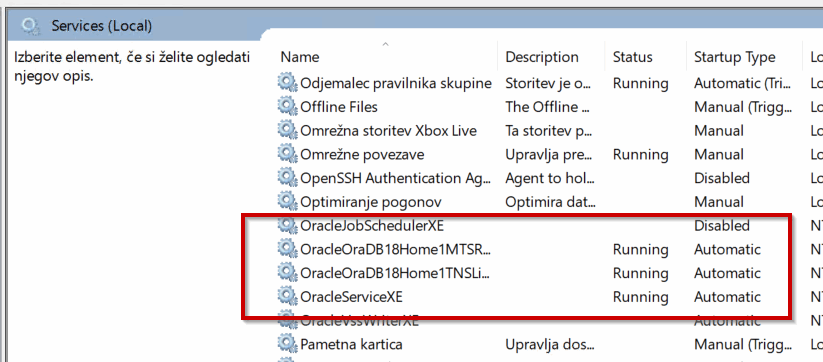823x362 pixels.
Task: Click description 'Optimira dat...' cell
Action: click(x=551, y=201)
